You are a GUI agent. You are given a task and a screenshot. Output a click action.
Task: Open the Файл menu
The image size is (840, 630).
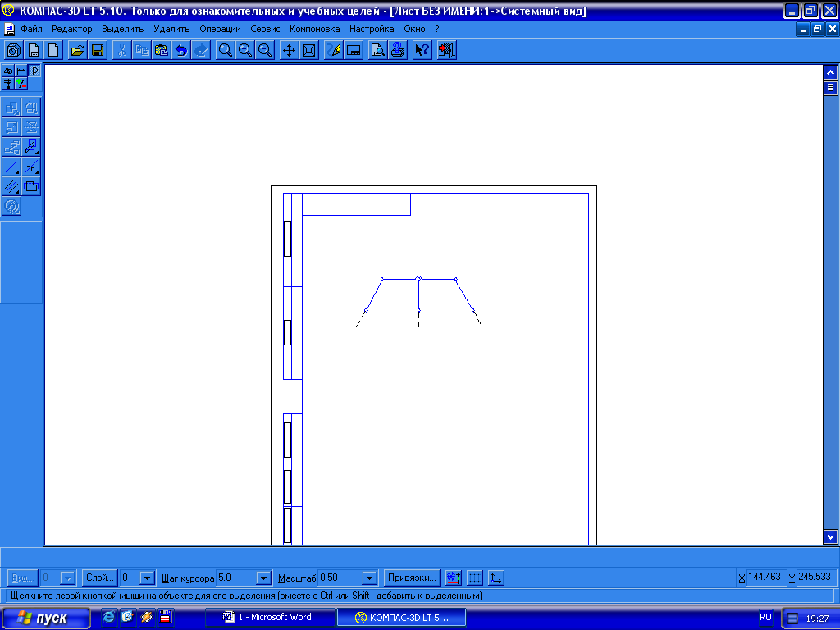32,29
